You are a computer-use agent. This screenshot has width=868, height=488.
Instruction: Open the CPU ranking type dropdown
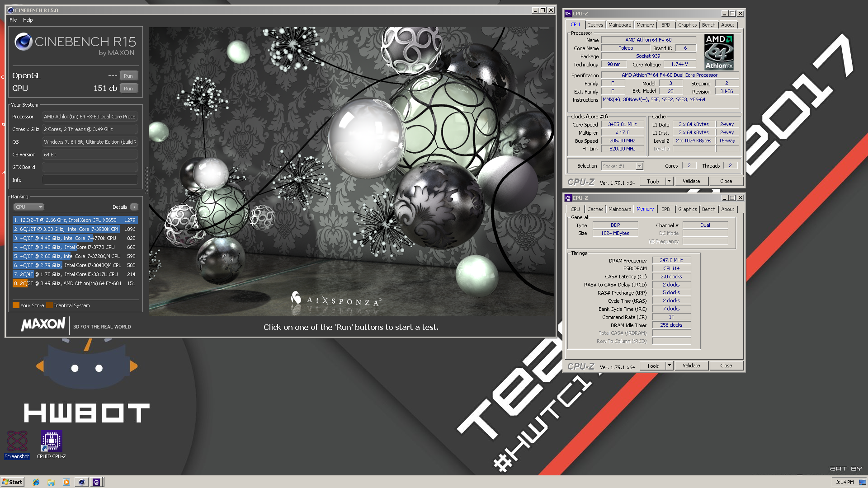pyautogui.click(x=28, y=207)
